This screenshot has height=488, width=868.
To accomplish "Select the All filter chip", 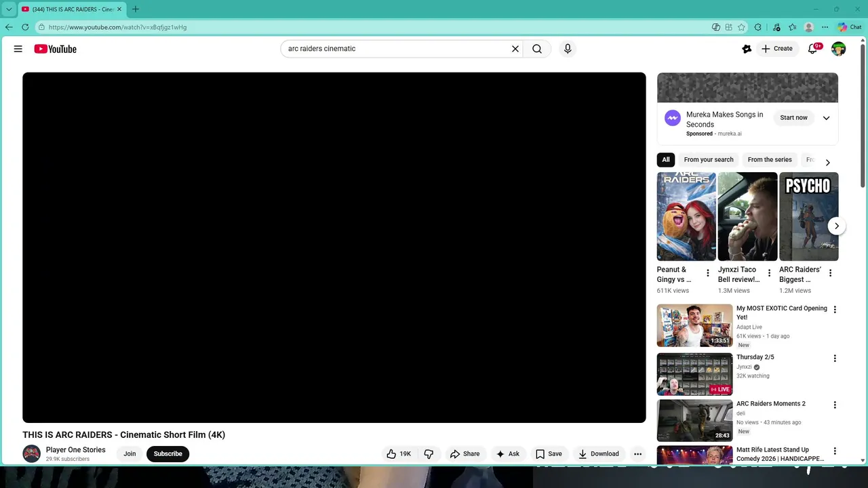I will 666,160.
